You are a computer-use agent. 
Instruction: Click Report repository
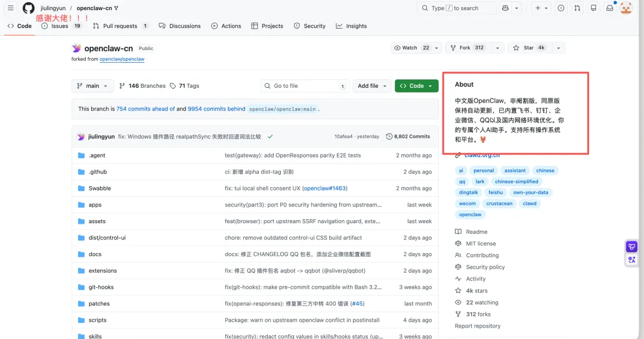pyautogui.click(x=478, y=326)
